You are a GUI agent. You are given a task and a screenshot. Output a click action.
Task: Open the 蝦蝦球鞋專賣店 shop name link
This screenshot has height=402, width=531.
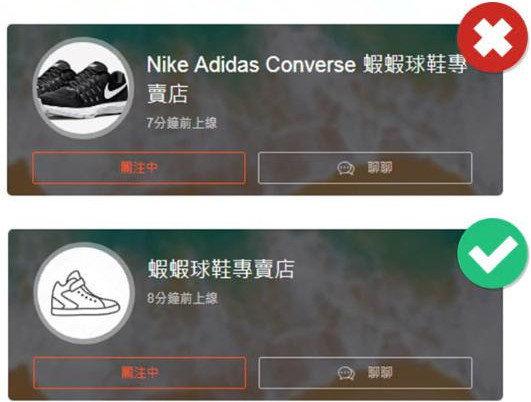[x=221, y=269]
